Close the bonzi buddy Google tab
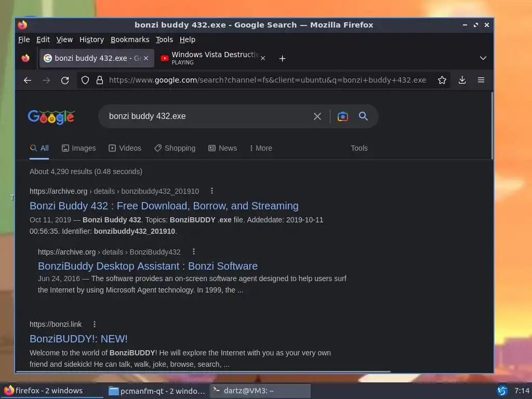The width and height of the screenshot is (532, 399). pyautogui.click(x=146, y=58)
